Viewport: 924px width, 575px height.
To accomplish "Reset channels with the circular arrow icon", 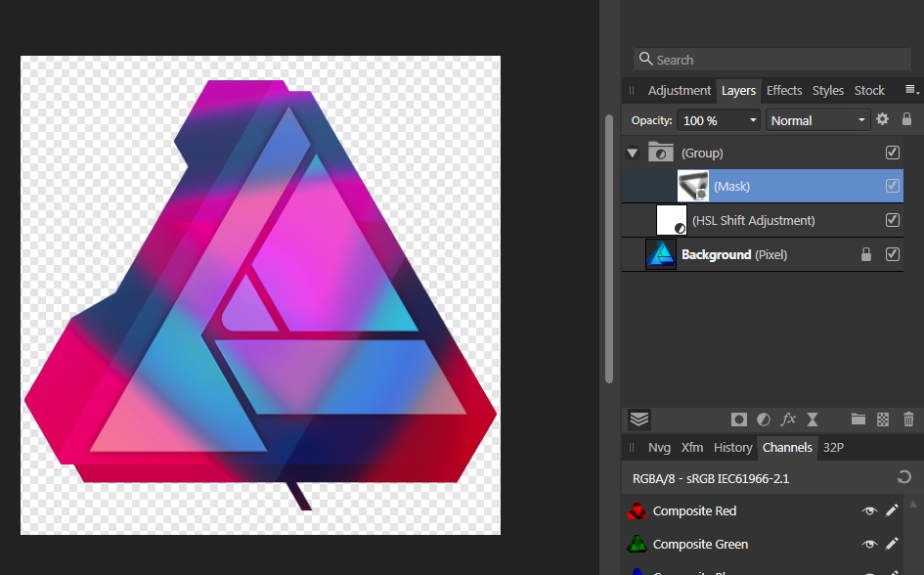I will point(904,478).
